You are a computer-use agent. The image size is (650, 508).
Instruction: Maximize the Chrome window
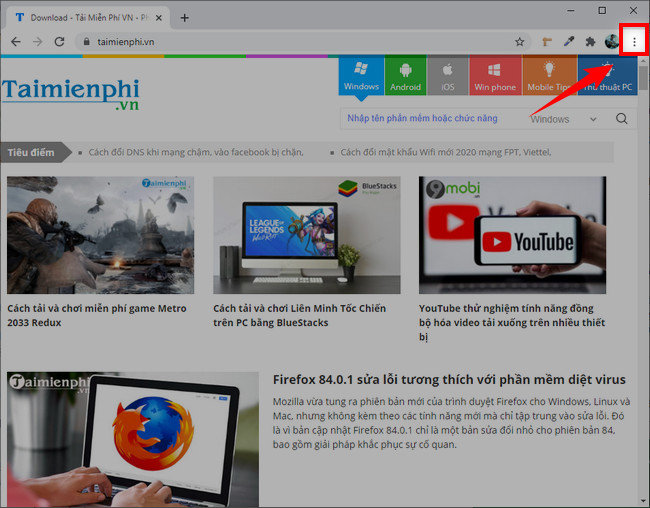(x=602, y=10)
